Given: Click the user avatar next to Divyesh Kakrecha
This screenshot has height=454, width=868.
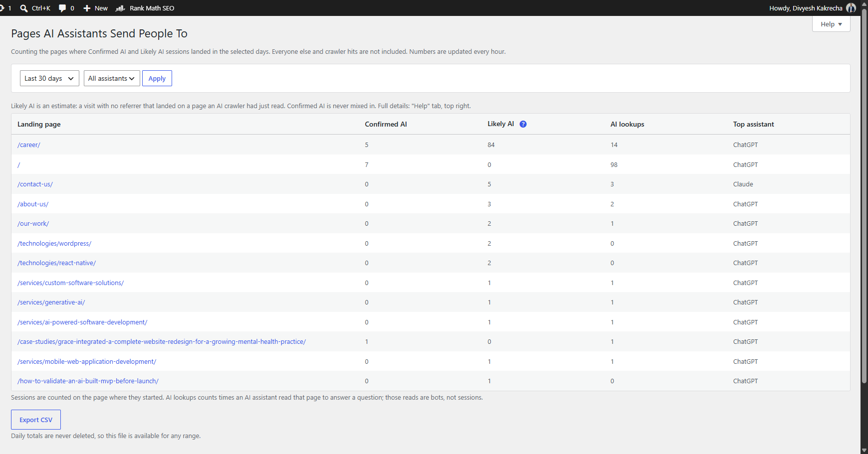Looking at the screenshot, I should click(x=851, y=8).
